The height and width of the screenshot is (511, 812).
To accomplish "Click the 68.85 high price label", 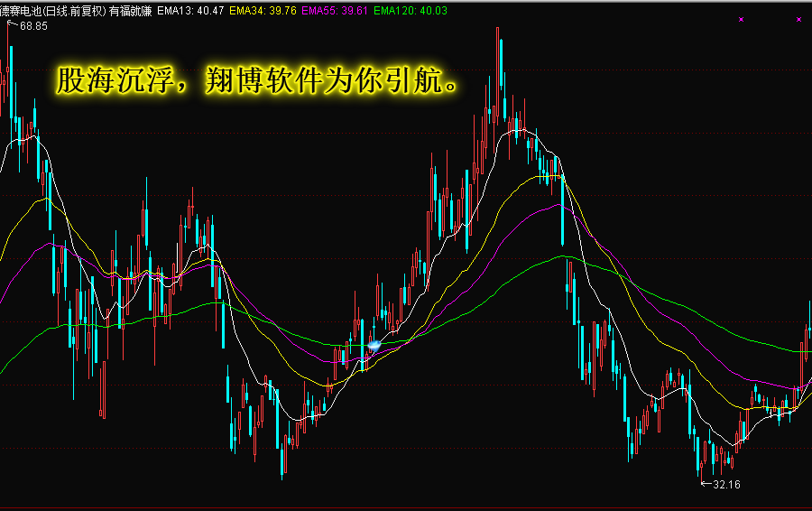I will pyautogui.click(x=33, y=26).
